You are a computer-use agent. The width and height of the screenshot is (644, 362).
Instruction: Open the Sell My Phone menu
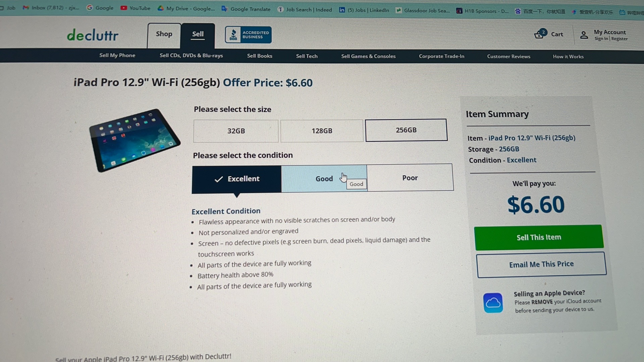(117, 55)
